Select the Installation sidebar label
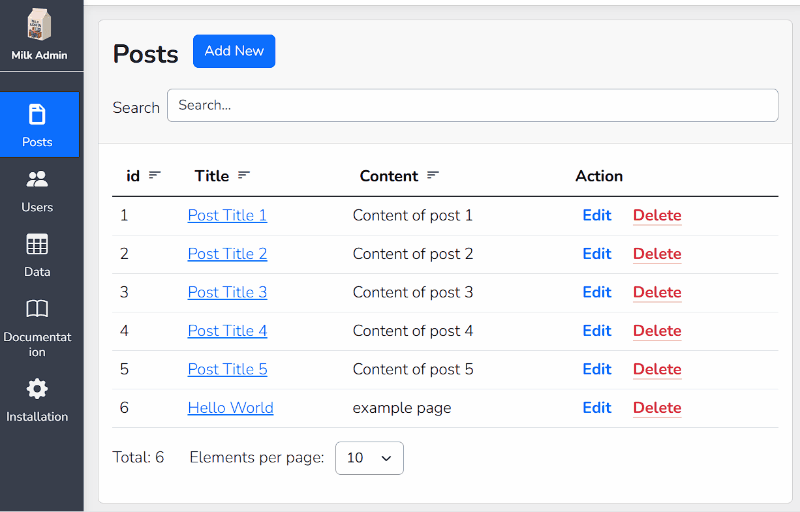 37,417
